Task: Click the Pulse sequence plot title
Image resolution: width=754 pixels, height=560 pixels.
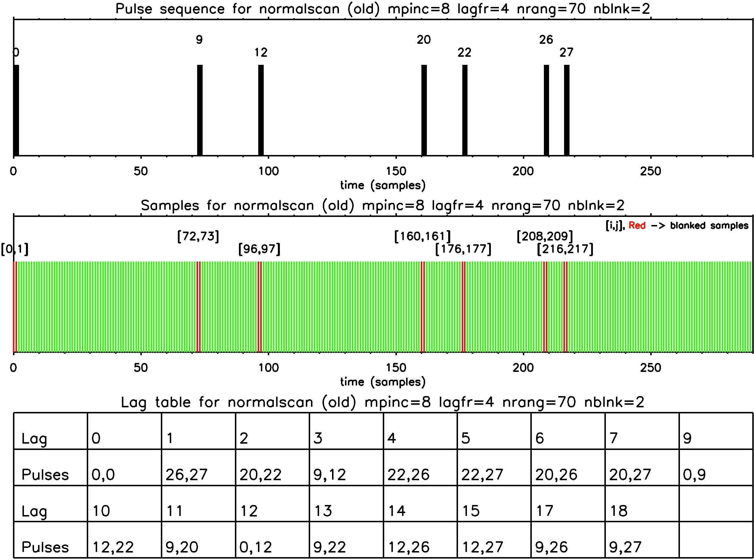Action: 382,9
